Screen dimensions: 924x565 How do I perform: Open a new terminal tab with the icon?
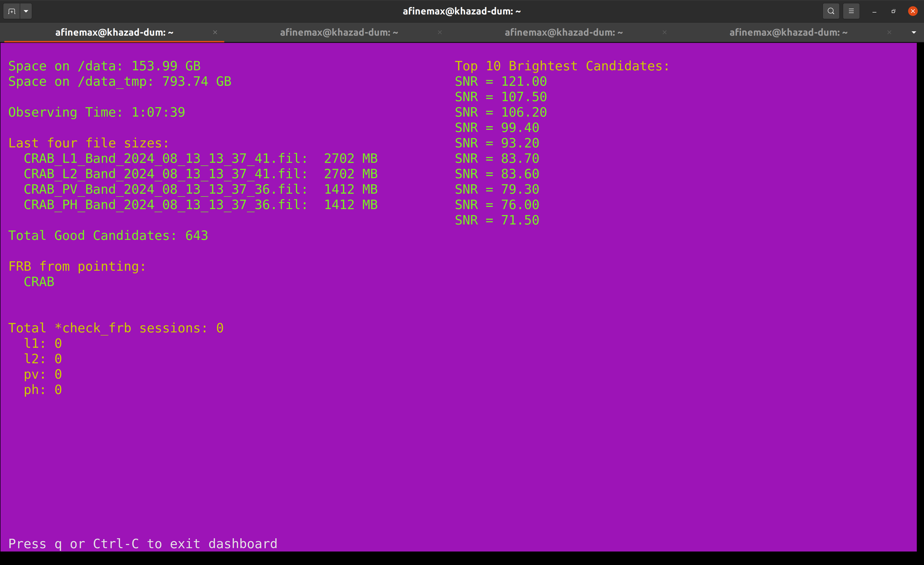[x=12, y=11]
